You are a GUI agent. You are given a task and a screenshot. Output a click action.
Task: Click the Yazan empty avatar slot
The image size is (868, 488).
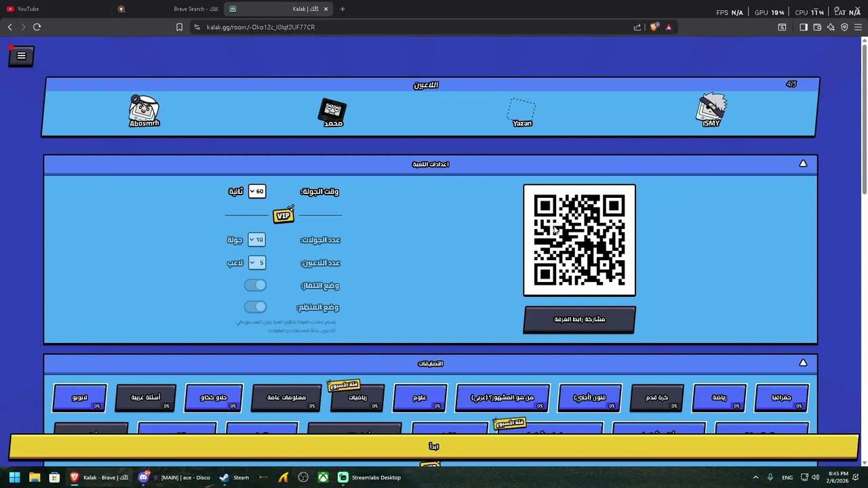[521, 109]
